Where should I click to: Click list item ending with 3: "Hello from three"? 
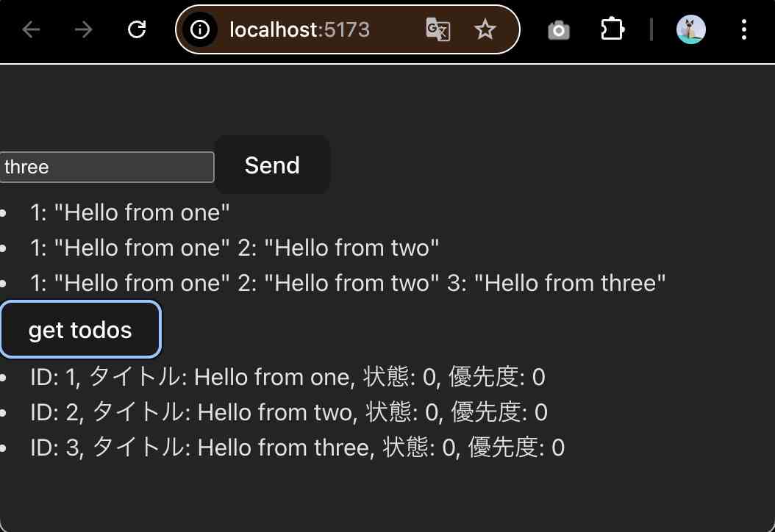(x=348, y=283)
